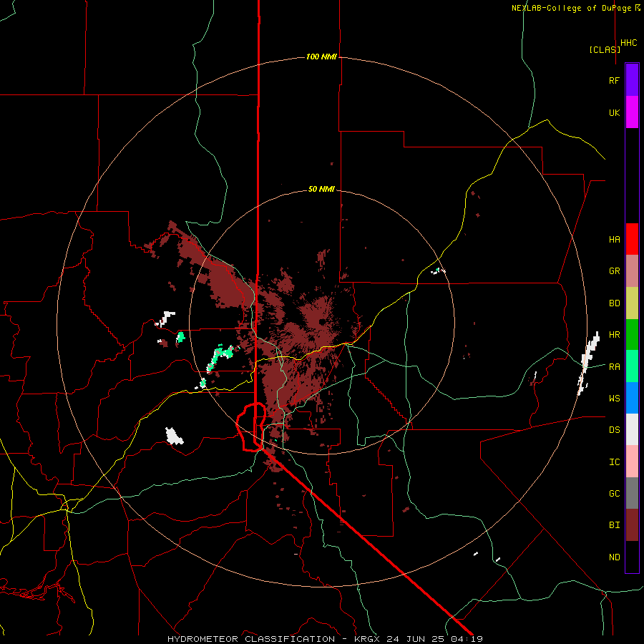The image size is (644, 644).
Task: Click the HA legend label
Action: click(614, 239)
